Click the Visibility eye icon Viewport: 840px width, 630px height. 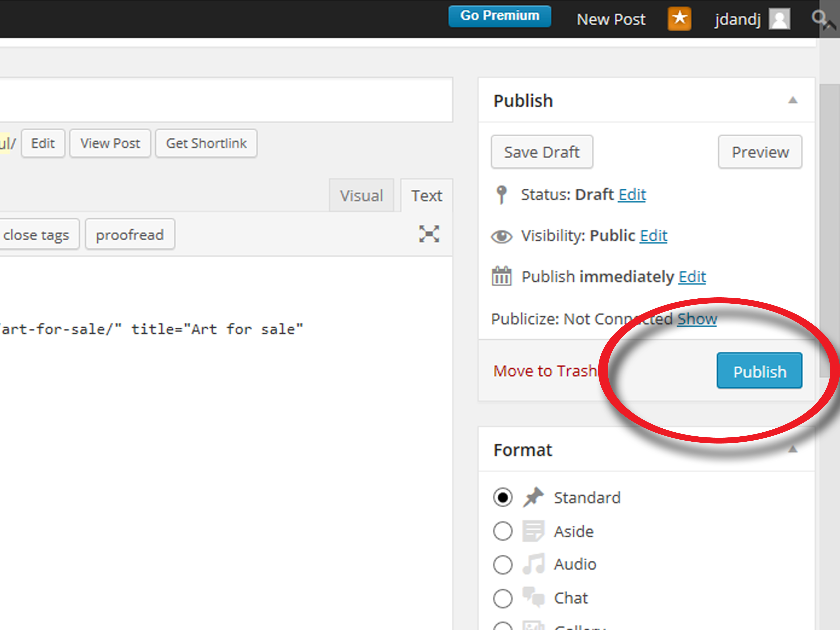501,236
